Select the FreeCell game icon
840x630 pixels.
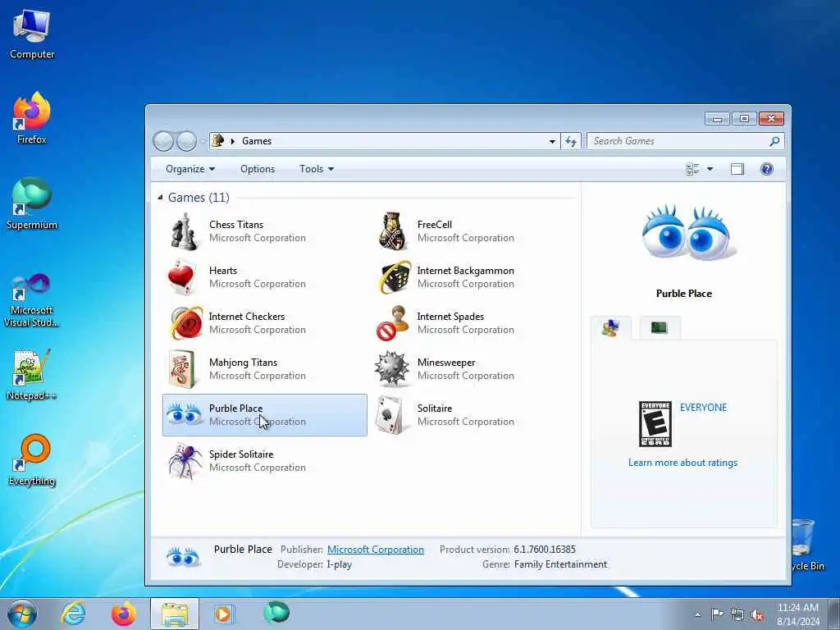coord(392,231)
